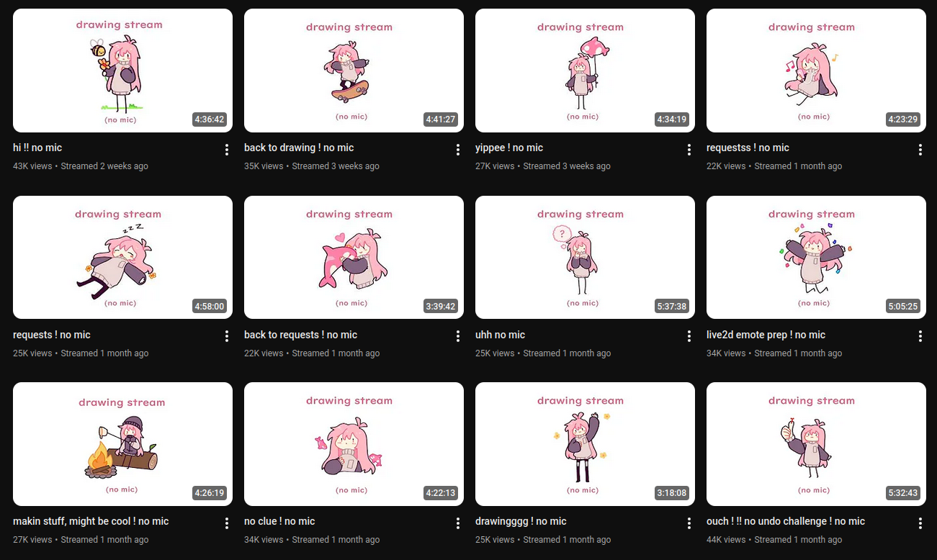Open options menu for 'yippee ! no mic'

coord(689,150)
